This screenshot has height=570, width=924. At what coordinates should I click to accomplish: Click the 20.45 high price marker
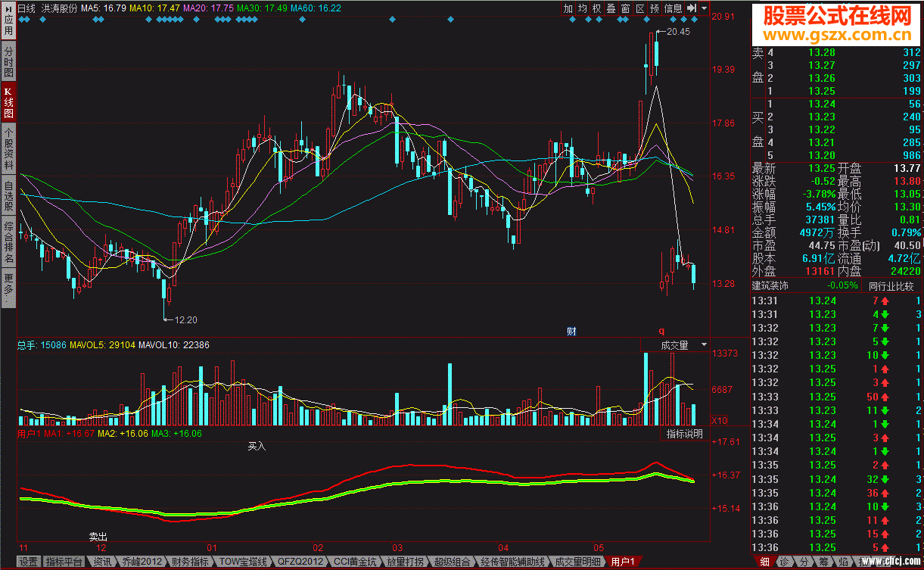pyautogui.click(x=678, y=32)
